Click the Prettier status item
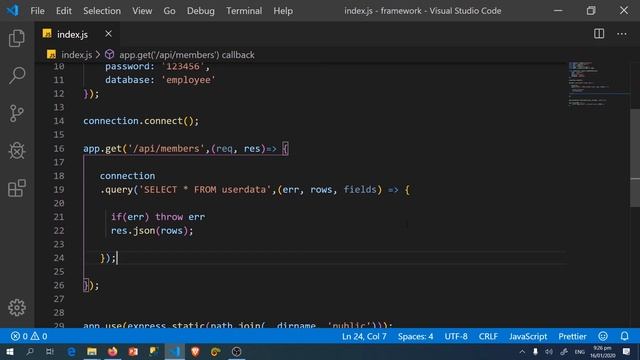Screen dimensions: 640x360 coord(572,336)
